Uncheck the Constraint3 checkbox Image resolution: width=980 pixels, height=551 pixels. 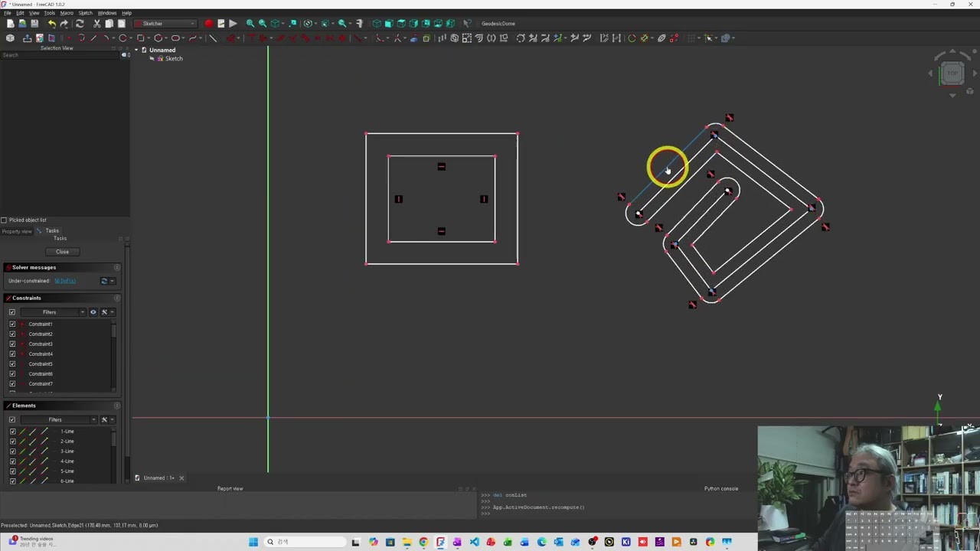(12, 344)
